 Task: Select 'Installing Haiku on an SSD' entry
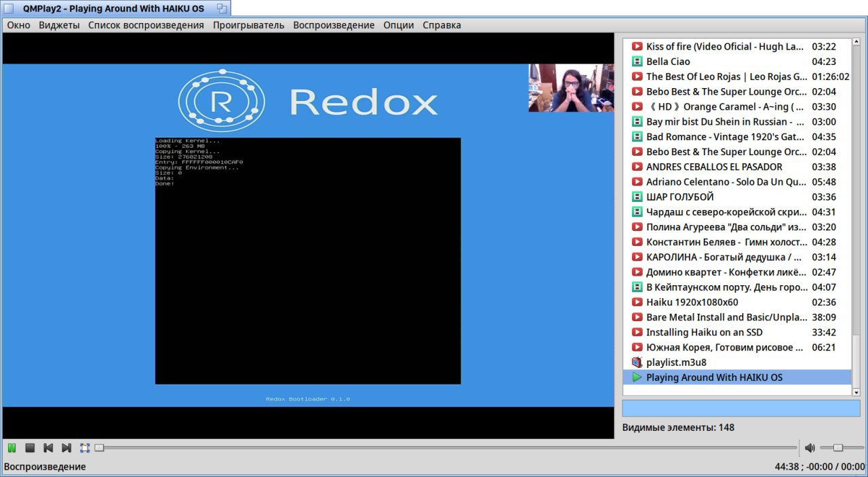737,332
